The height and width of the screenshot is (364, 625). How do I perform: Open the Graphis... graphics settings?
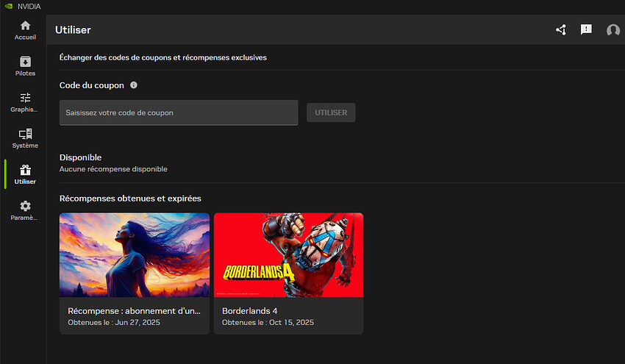click(25, 102)
